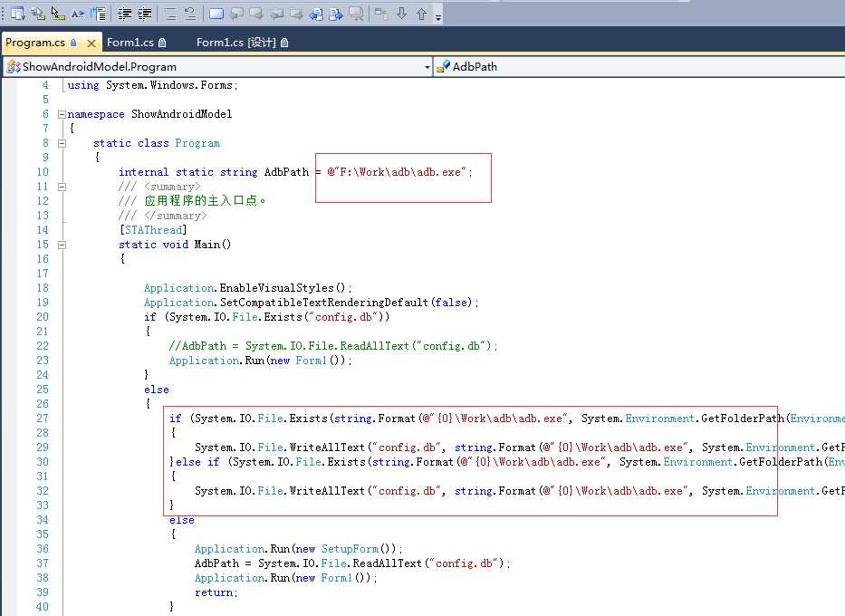This screenshot has height=616, width=845.
Task: Click the ShowAndroidModel namespace name
Action: 182,114
